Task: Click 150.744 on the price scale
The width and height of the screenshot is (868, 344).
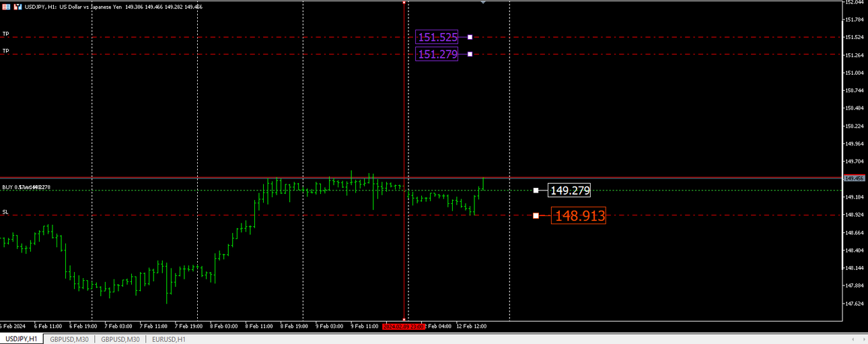Action: coord(854,90)
